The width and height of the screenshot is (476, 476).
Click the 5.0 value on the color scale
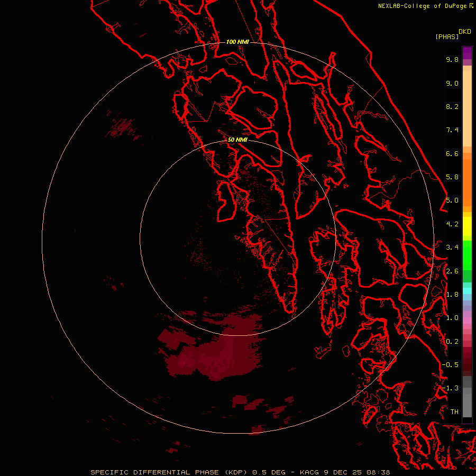click(452, 200)
